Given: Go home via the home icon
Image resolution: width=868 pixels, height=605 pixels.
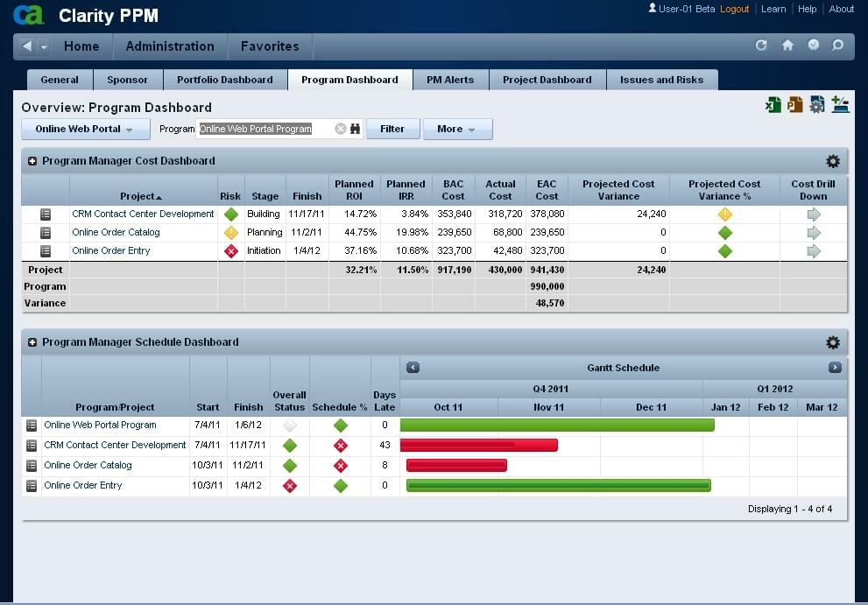Looking at the screenshot, I should coord(787,45).
